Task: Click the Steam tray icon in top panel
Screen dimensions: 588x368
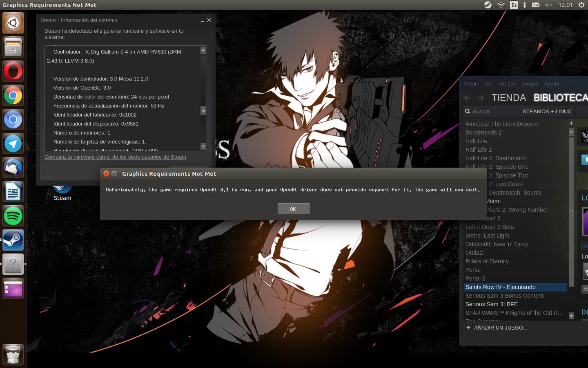Action: pyautogui.click(x=488, y=5)
